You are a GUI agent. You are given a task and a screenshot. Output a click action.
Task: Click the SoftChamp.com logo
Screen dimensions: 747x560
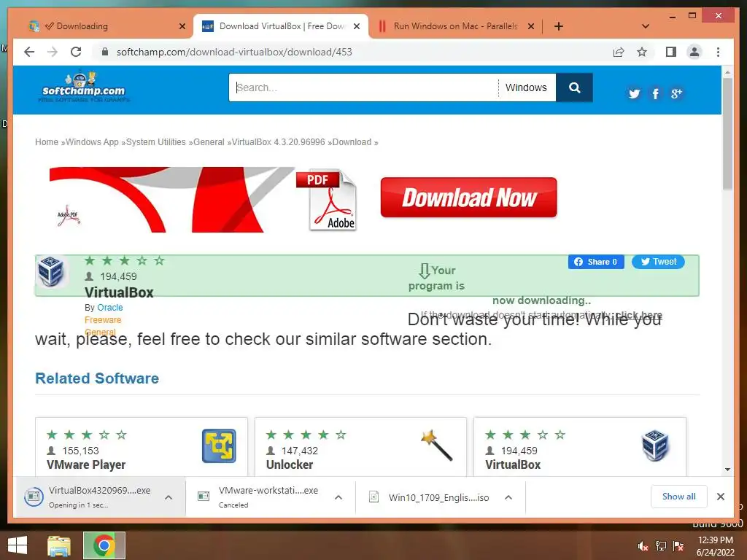coord(84,87)
